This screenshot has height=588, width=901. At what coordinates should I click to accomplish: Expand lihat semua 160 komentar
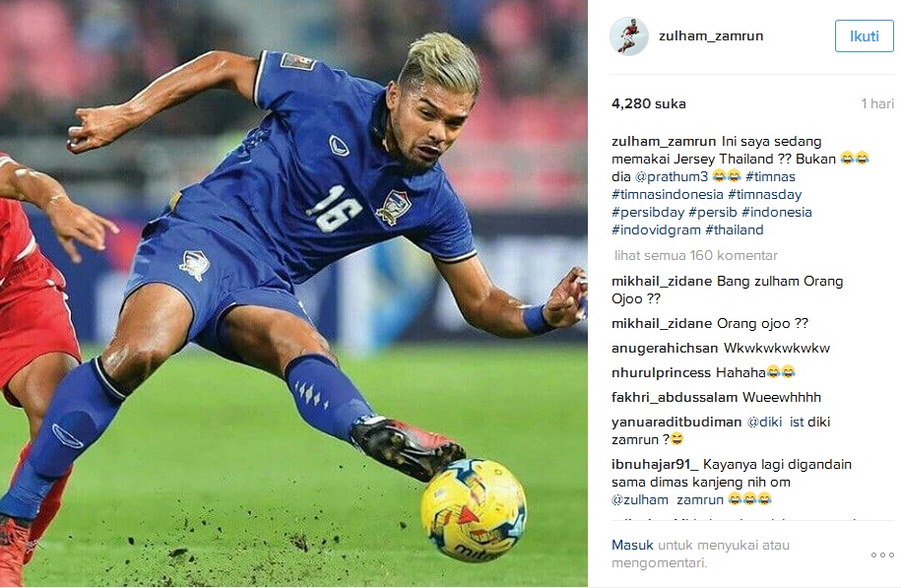[695, 255]
